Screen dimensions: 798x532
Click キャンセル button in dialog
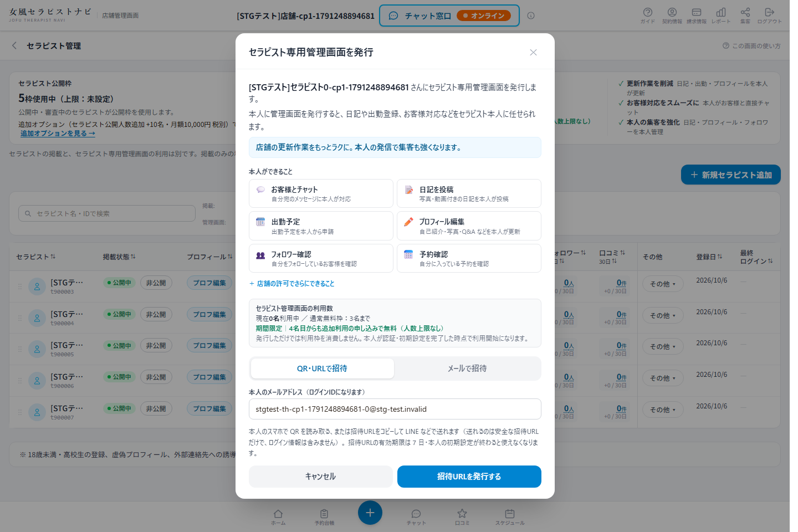[x=321, y=477]
